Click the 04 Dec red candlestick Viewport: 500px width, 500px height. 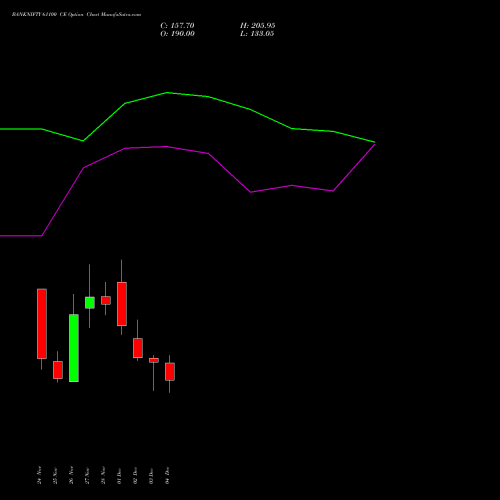tap(170, 372)
